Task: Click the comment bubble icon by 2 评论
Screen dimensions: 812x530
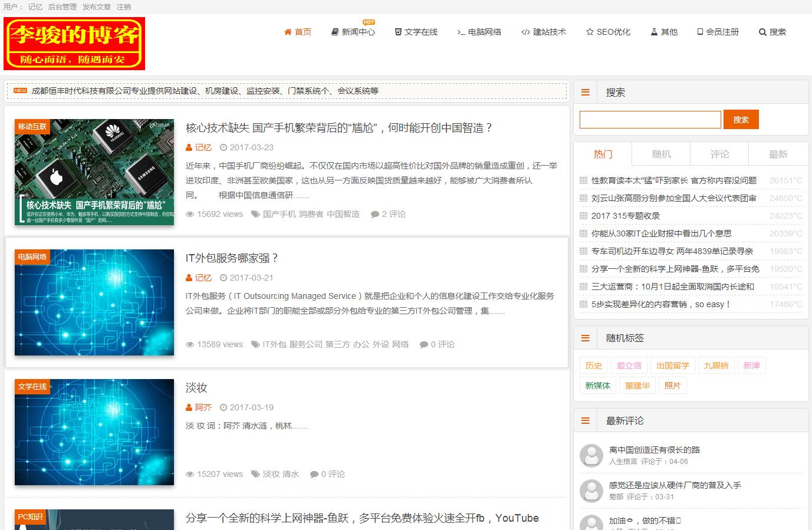Action: (374, 215)
